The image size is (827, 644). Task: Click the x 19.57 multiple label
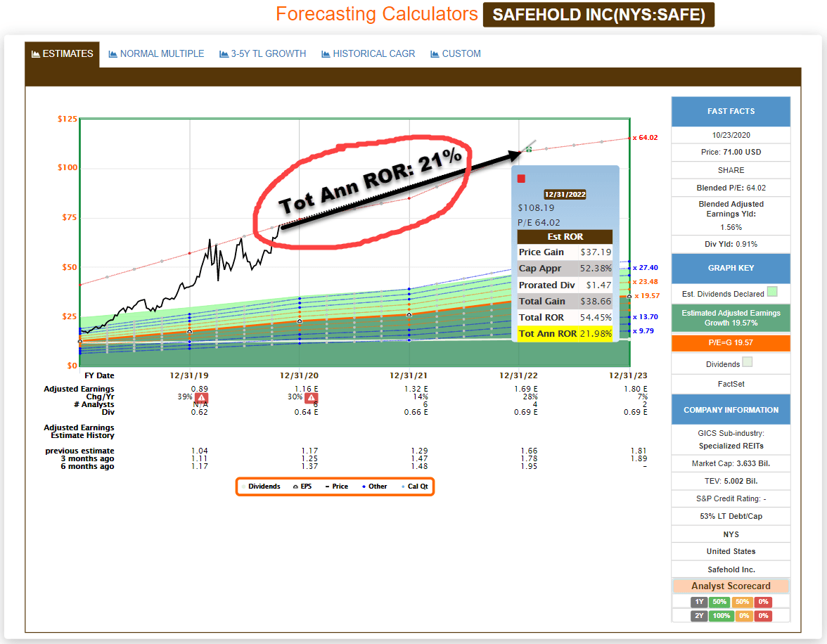click(647, 296)
